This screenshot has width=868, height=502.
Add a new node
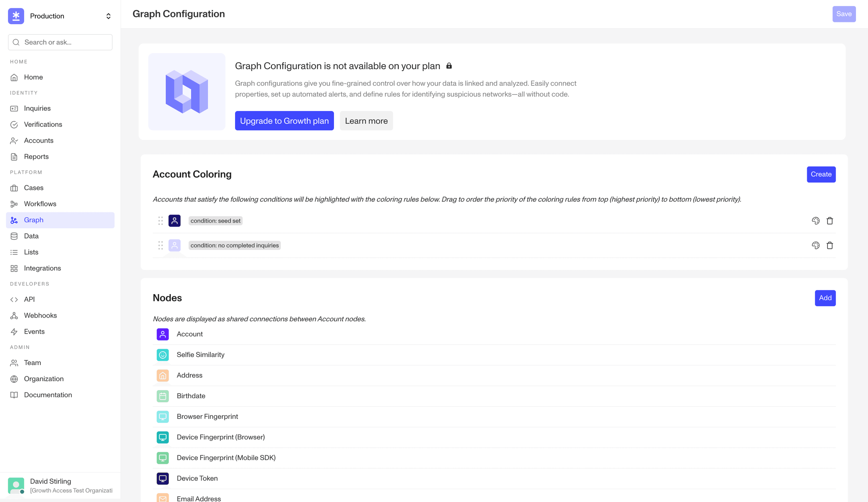coord(825,298)
